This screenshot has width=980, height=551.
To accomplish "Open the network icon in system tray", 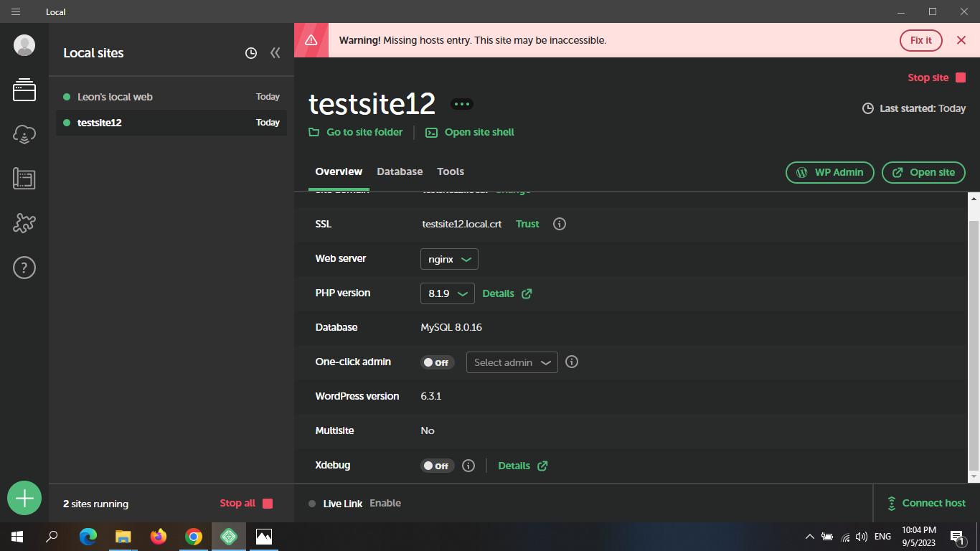I will coord(845,537).
